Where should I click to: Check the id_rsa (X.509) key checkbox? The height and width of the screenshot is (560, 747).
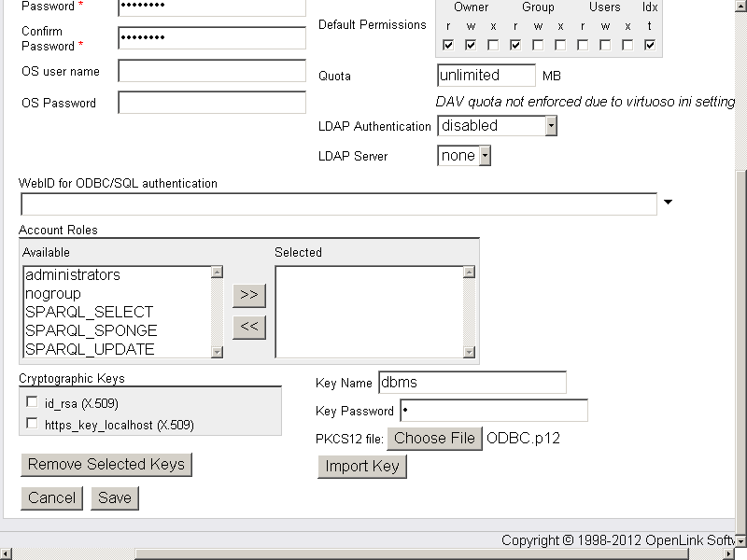click(x=33, y=402)
